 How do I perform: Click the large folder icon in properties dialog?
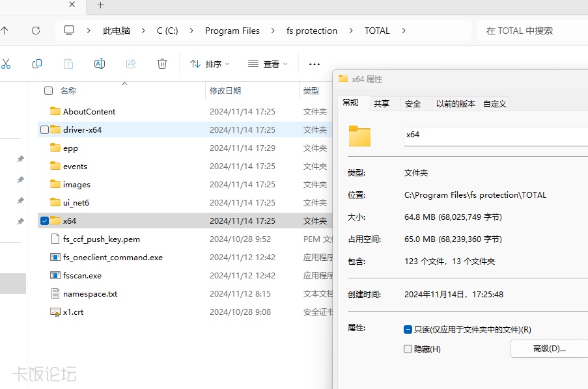(x=359, y=136)
